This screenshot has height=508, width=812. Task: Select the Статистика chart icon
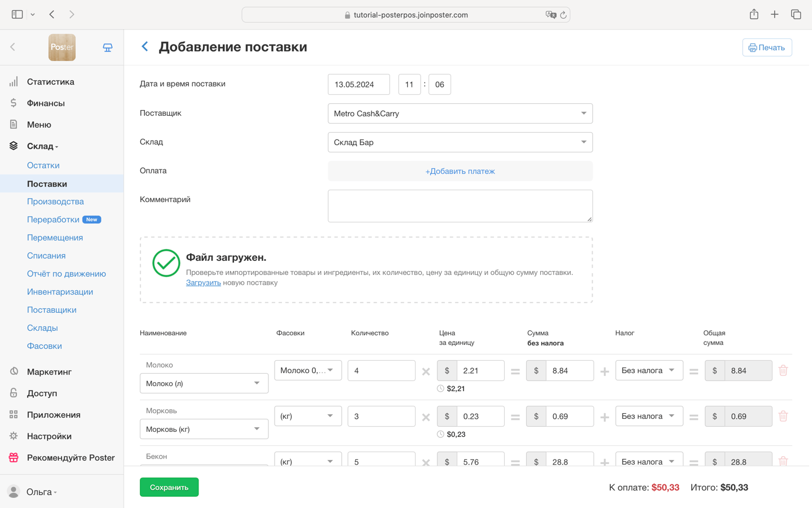[14, 81]
